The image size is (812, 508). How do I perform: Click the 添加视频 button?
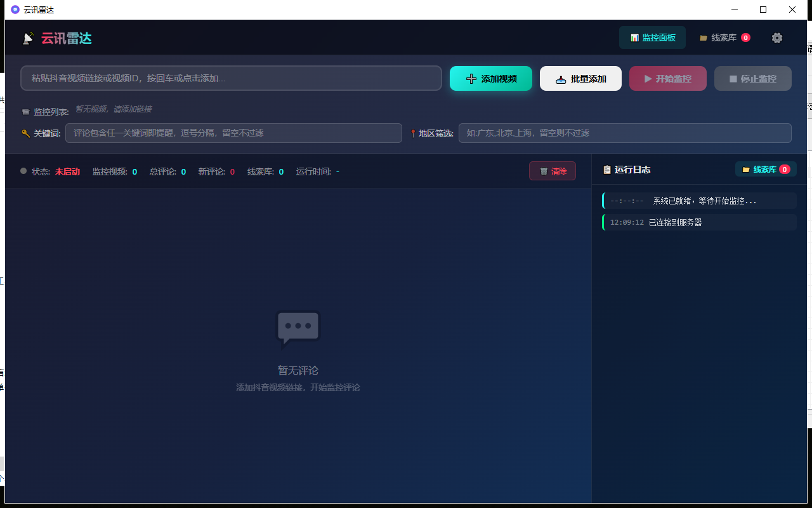[491, 79]
